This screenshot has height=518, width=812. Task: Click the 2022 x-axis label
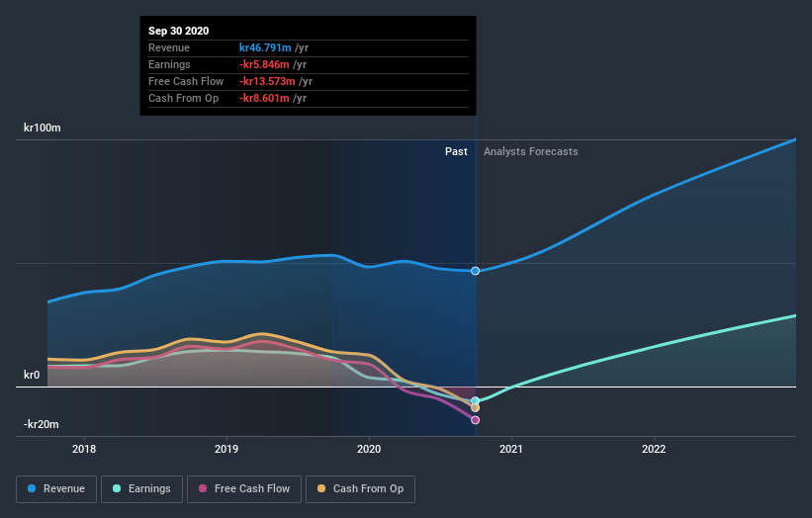point(654,449)
